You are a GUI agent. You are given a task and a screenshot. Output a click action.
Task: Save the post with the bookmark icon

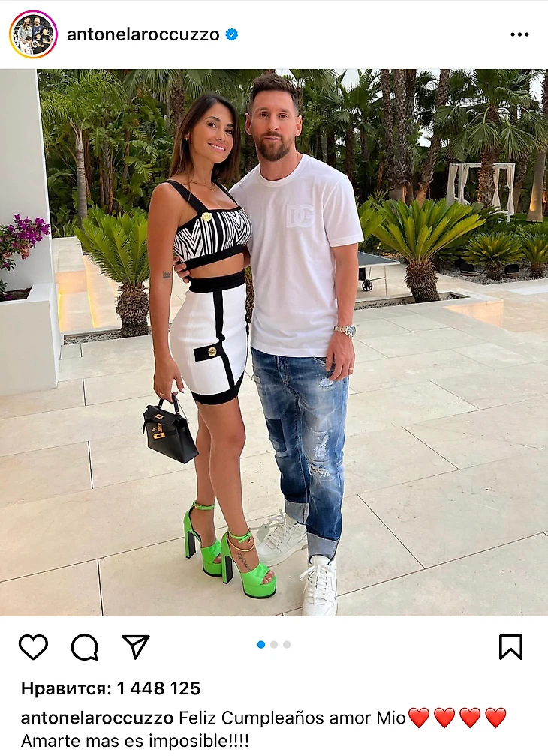pos(511,646)
